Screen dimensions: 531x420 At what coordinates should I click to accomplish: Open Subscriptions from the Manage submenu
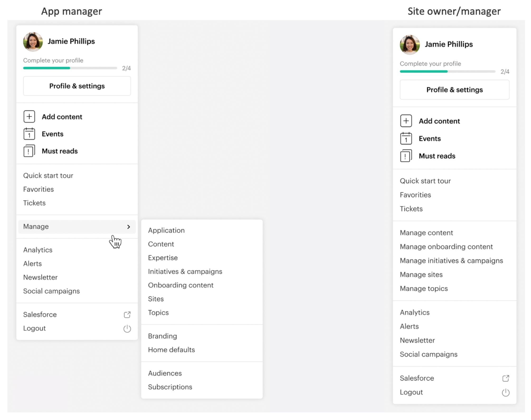coord(170,387)
